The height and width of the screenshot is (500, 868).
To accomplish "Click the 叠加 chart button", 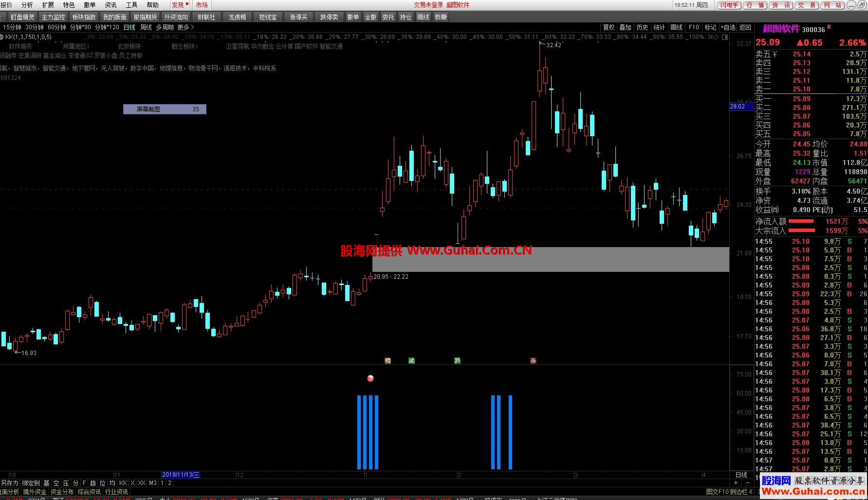I will point(625,27).
